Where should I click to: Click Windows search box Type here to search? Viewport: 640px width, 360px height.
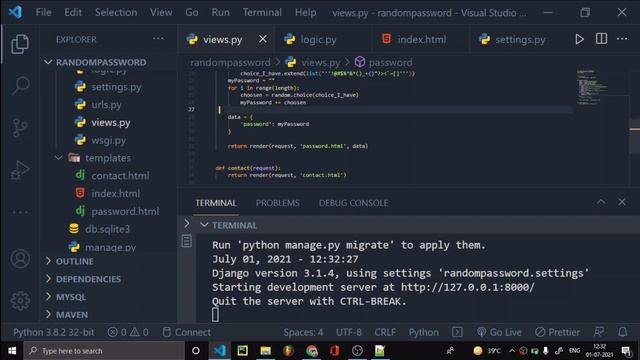104,351
